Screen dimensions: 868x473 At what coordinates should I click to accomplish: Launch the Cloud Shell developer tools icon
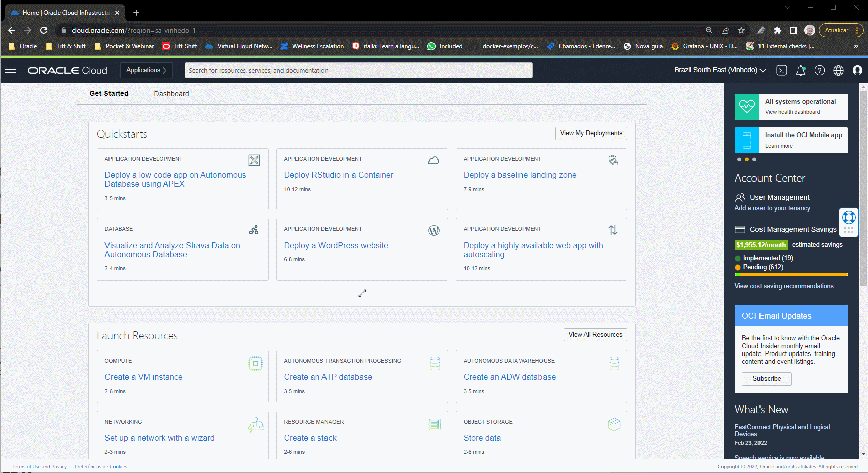point(782,70)
